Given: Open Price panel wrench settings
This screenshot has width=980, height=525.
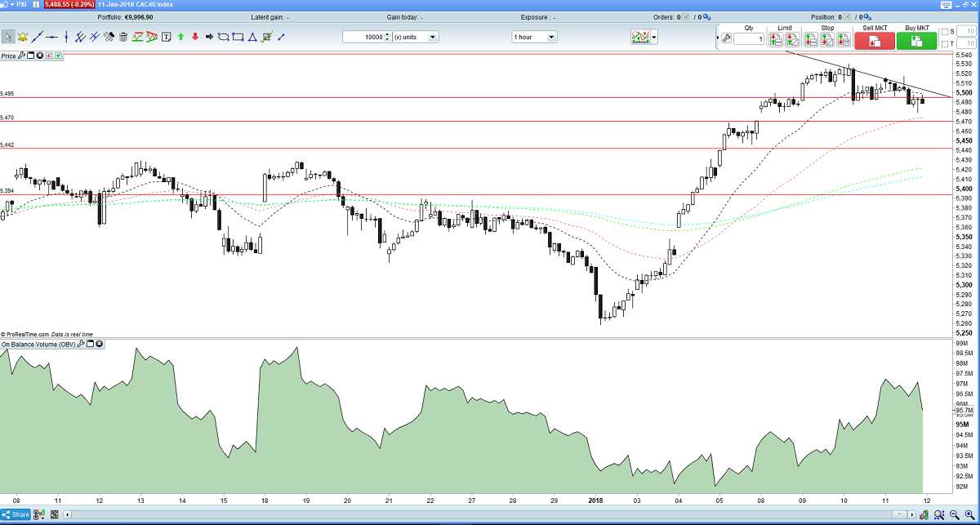Looking at the screenshot, I should coord(22,56).
